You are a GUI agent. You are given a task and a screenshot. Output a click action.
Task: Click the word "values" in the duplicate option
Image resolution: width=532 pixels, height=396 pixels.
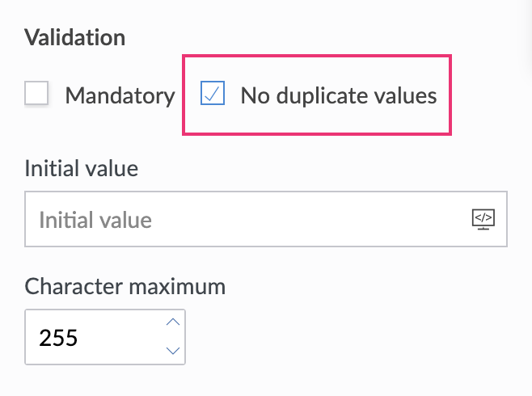(x=403, y=95)
